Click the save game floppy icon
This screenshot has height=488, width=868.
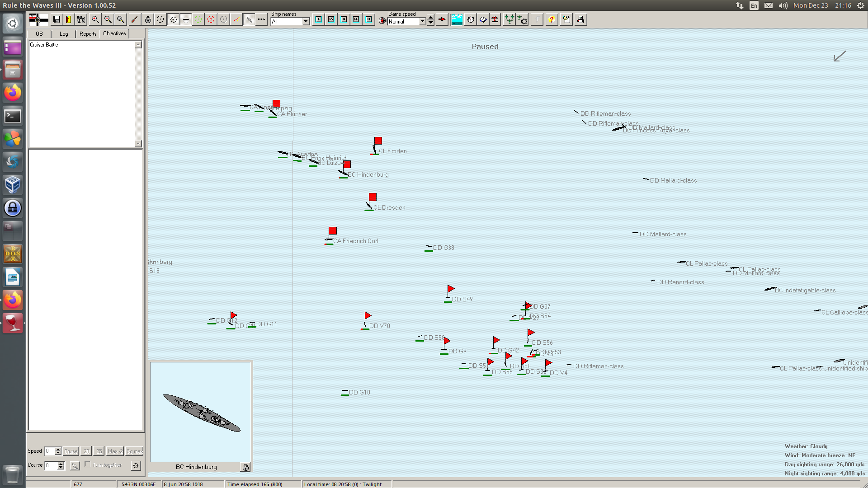click(x=57, y=19)
